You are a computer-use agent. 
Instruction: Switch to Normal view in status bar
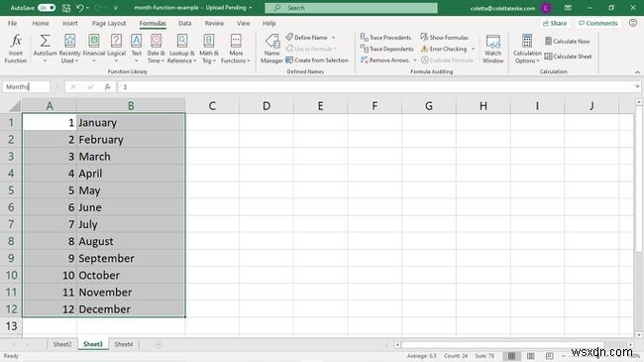(x=511, y=356)
